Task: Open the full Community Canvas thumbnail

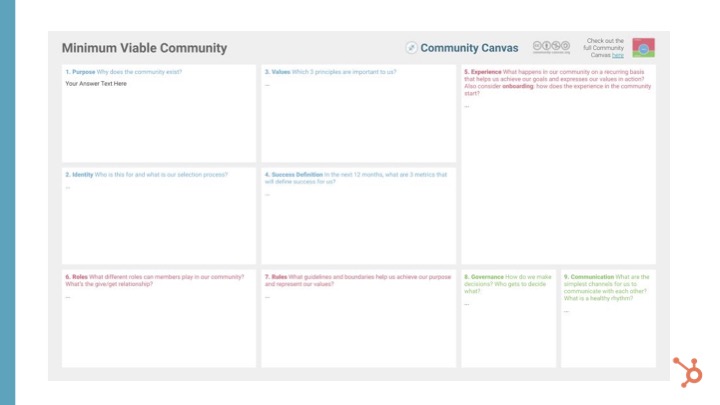Action: pyautogui.click(x=643, y=48)
